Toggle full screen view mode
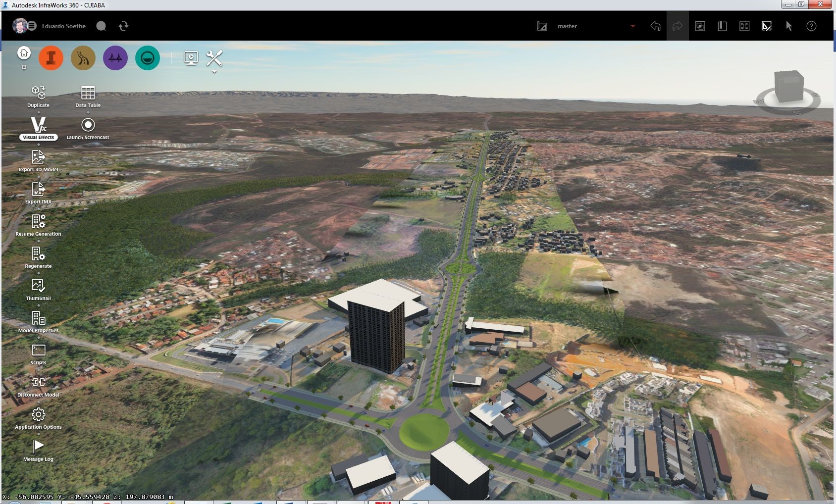 pos(744,26)
